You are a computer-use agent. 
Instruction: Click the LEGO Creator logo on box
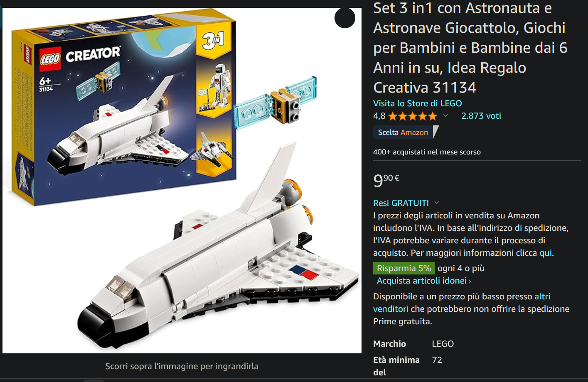click(x=80, y=55)
